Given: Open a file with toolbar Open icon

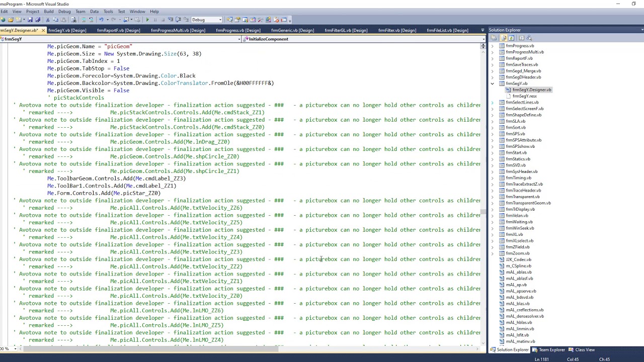Looking at the screenshot, I should click(x=11, y=20).
